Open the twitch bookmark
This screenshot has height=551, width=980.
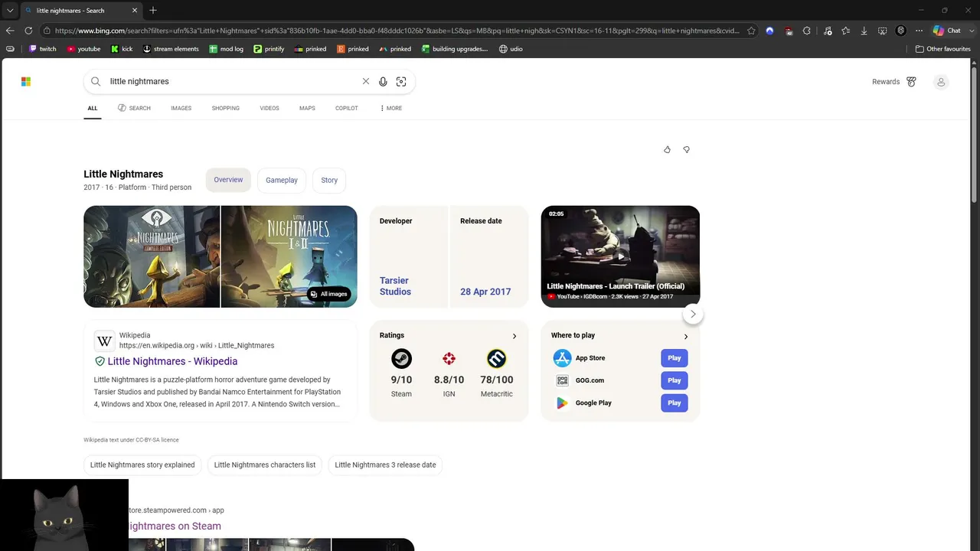pos(43,49)
